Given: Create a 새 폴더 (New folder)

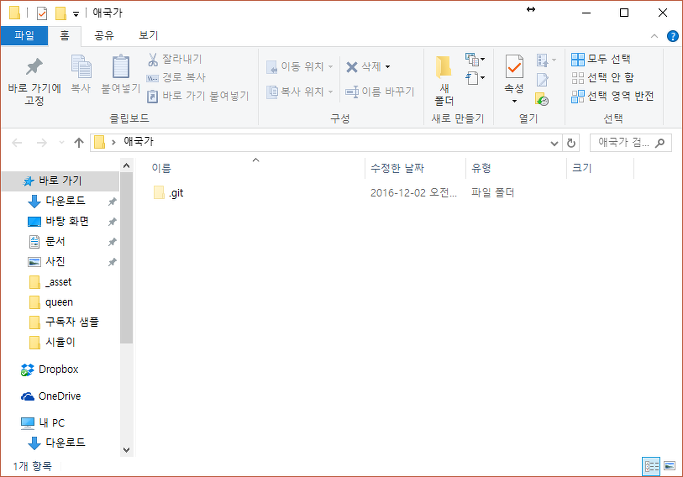Looking at the screenshot, I should pos(444,81).
